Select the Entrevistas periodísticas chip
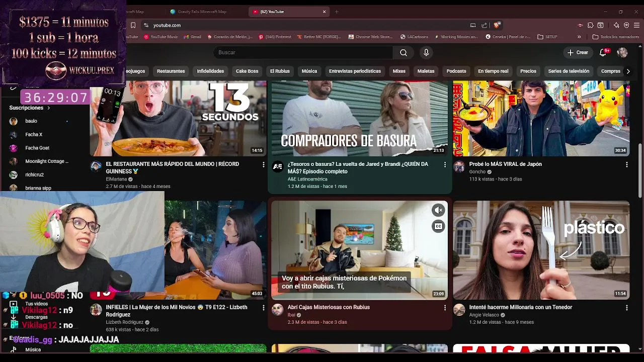The height and width of the screenshot is (362, 644). (355, 71)
